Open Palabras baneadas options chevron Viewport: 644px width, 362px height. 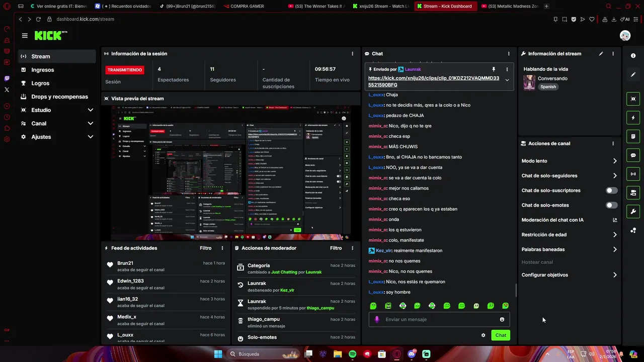[615, 249]
